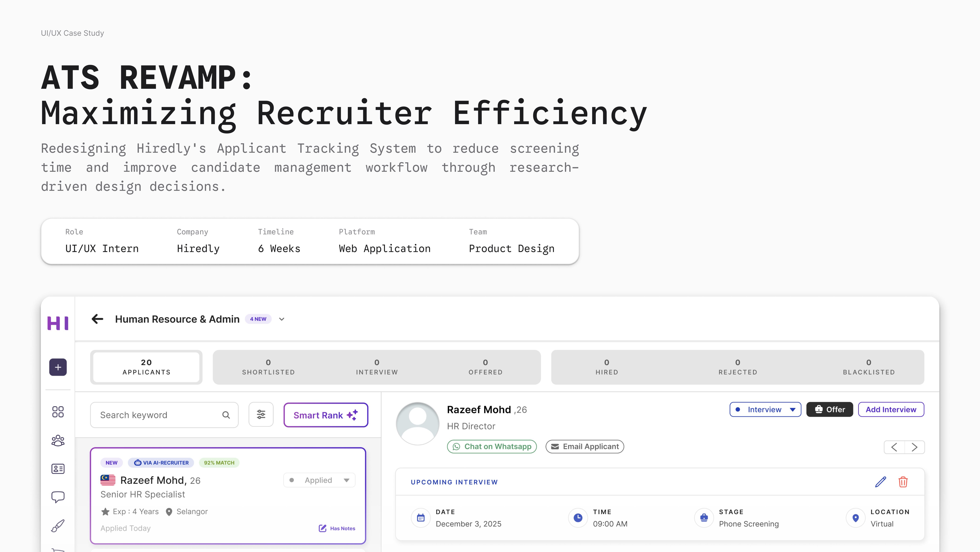Click the purple plus button in sidebar

coord(58,367)
